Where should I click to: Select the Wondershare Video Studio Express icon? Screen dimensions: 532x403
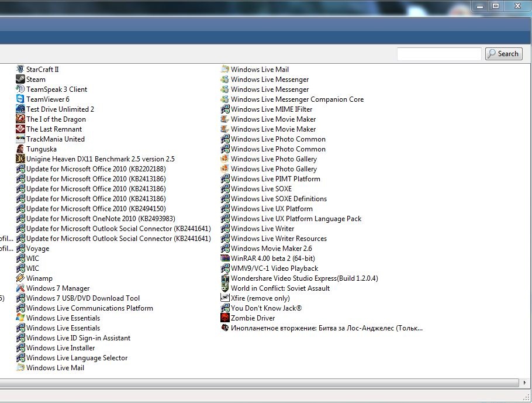tap(225, 278)
